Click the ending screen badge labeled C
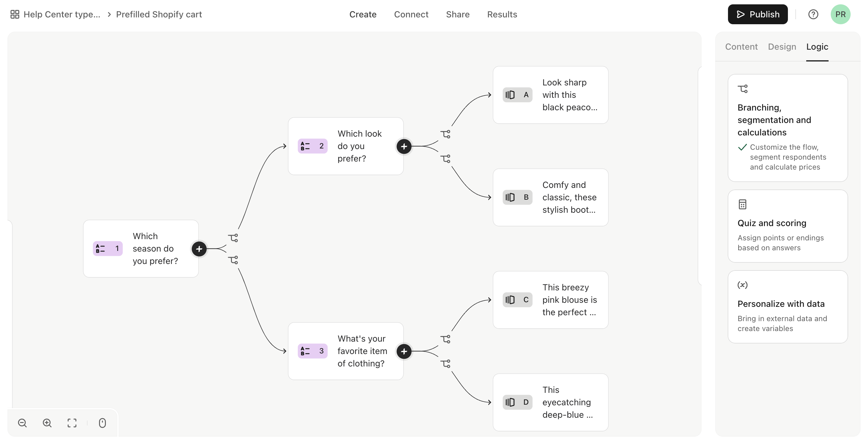The height and width of the screenshot is (441, 868). pos(518,300)
